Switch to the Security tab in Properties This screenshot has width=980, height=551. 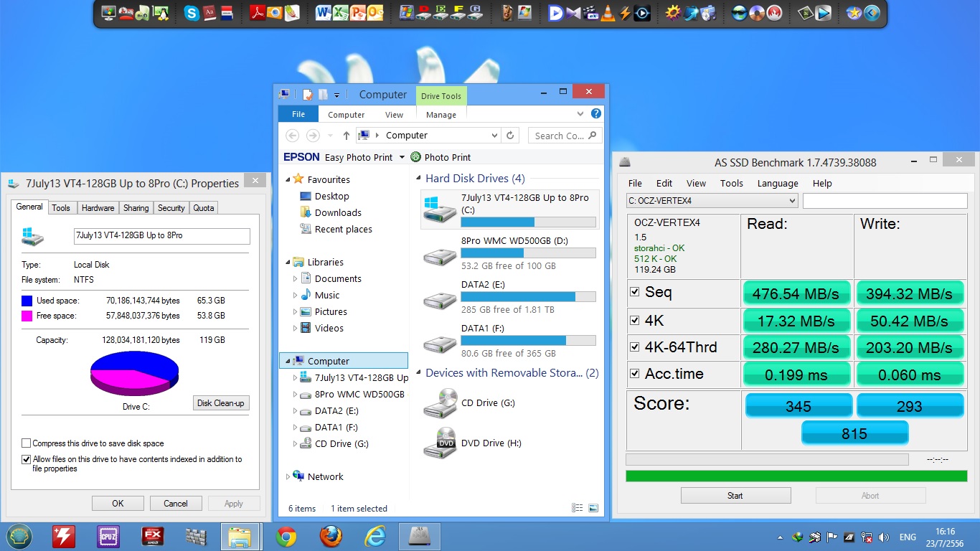[171, 208]
